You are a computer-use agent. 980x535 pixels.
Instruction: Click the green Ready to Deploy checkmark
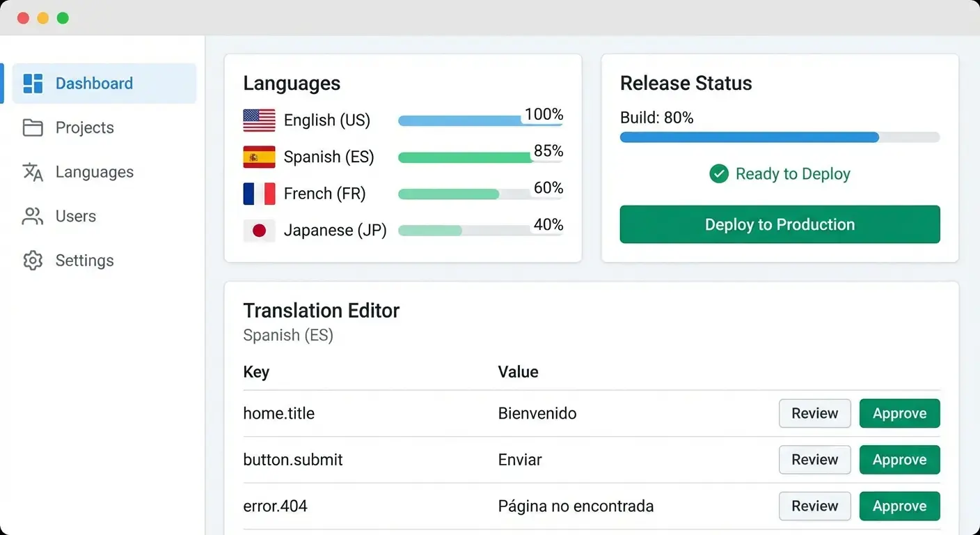point(719,173)
